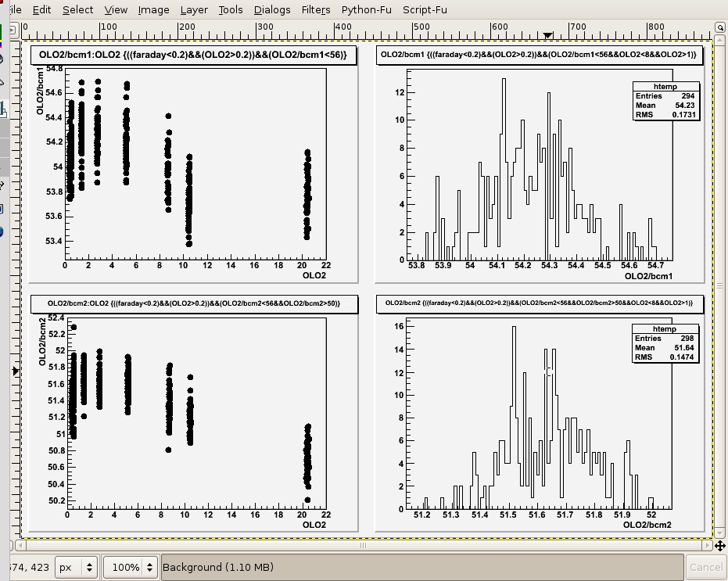This screenshot has width=728, height=581.
Task: Click the OLO2/bcm2 x-axis label of the bottom histogram
Action: coord(647,525)
